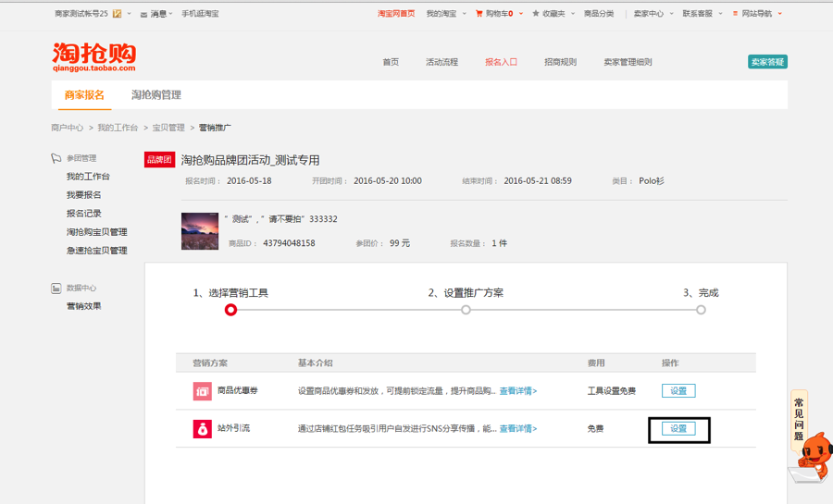Click 宝贝管理 breadcrumb
This screenshot has width=833, height=504.
[168, 128]
